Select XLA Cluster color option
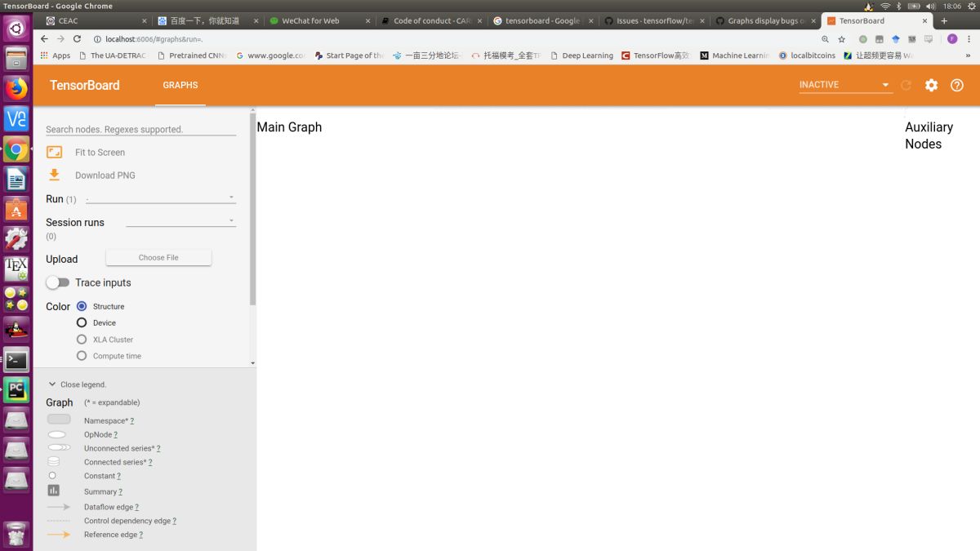The image size is (980, 551). [82, 339]
